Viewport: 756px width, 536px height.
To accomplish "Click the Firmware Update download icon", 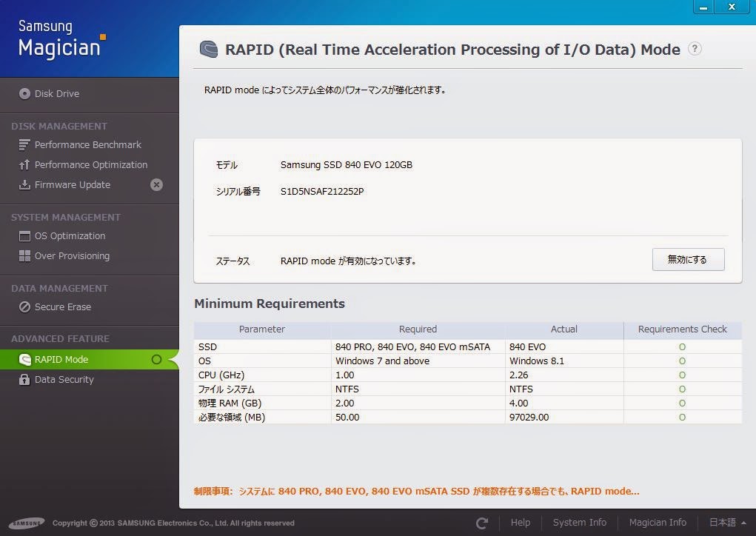I will tap(24, 184).
